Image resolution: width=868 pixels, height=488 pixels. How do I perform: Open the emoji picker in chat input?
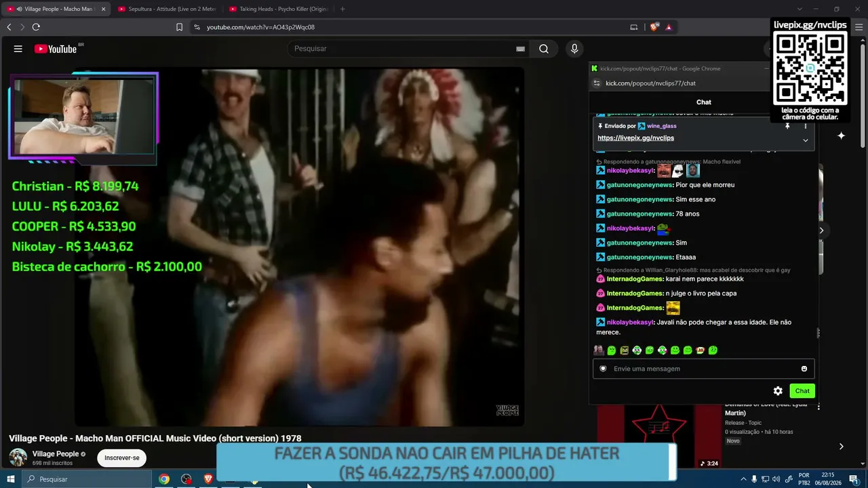tap(804, 369)
